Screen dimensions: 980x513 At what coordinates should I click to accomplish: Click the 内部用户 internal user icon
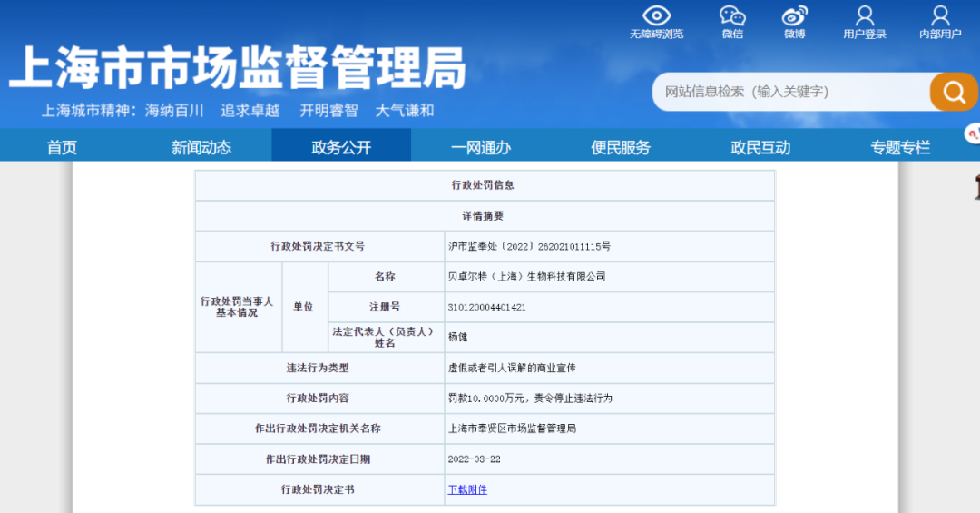click(940, 16)
